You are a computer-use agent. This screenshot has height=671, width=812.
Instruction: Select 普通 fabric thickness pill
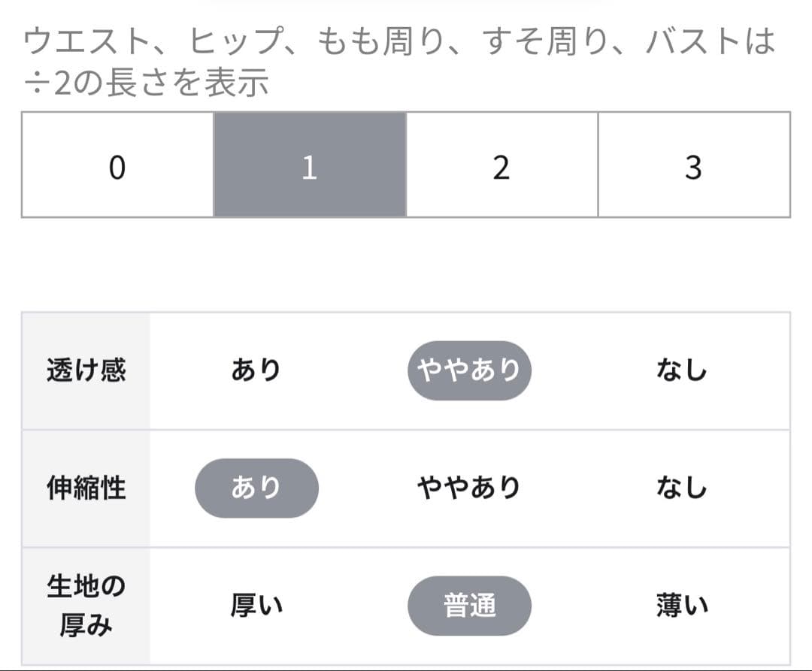pyautogui.click(x=469, y=606)
